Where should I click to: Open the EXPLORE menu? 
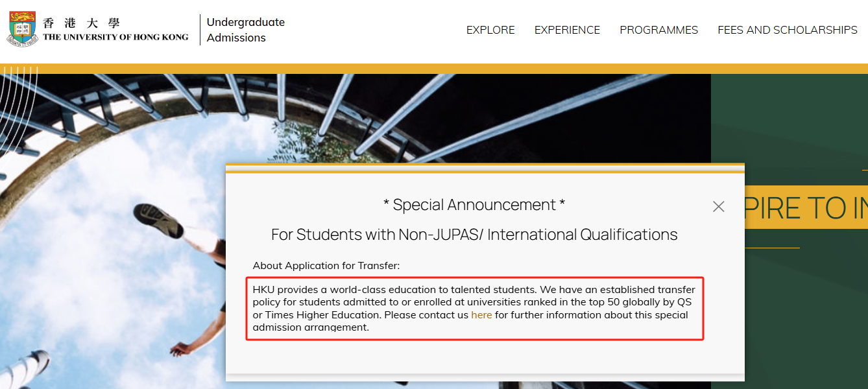tap(490, 30)
